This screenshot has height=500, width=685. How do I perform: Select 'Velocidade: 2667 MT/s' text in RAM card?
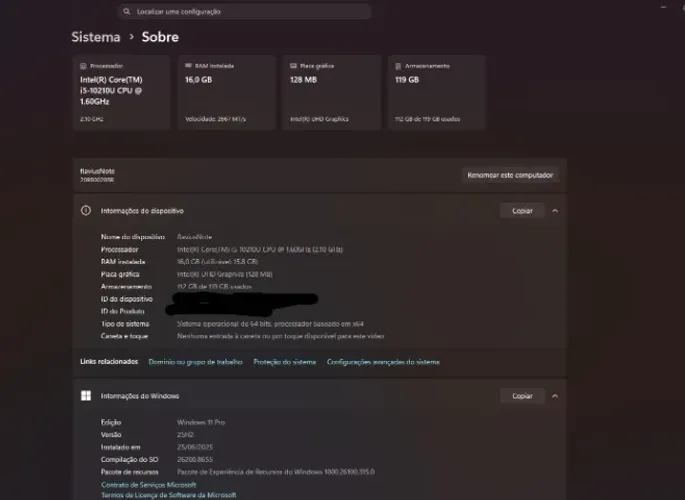pos(215,119)
